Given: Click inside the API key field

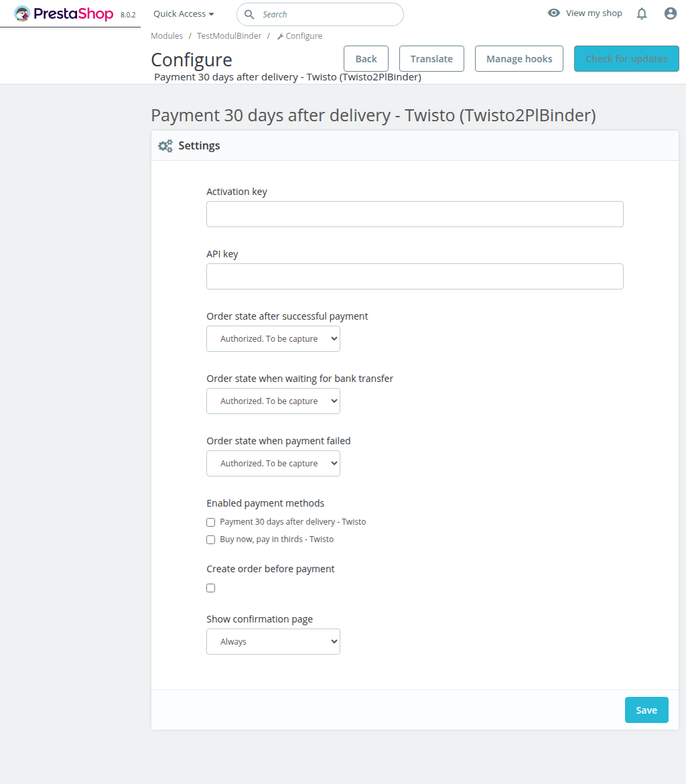Looking at the screenshot, I should [x=414, y=276].
